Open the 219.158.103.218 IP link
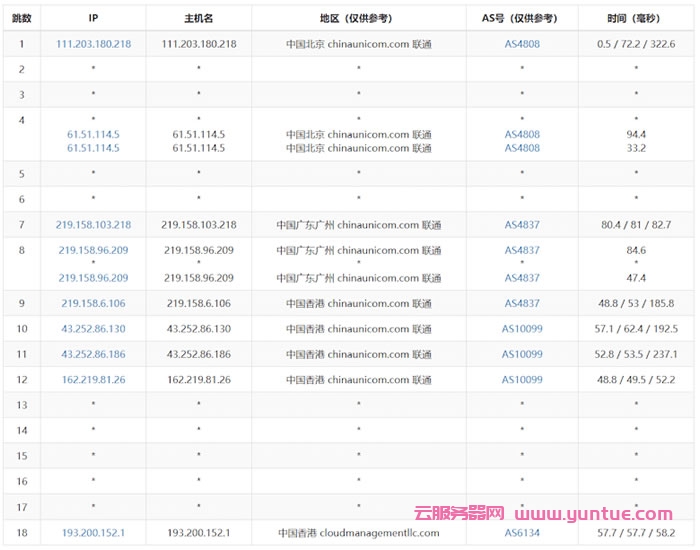This screenshot has width=700, height=550. (x=93, y=225)
